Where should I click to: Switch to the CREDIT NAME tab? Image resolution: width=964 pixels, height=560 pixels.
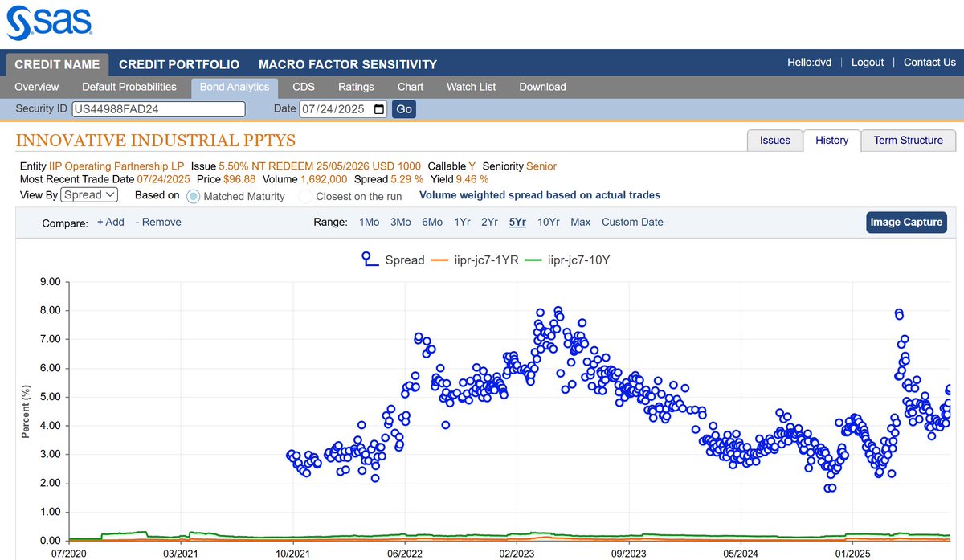(57, 64)
